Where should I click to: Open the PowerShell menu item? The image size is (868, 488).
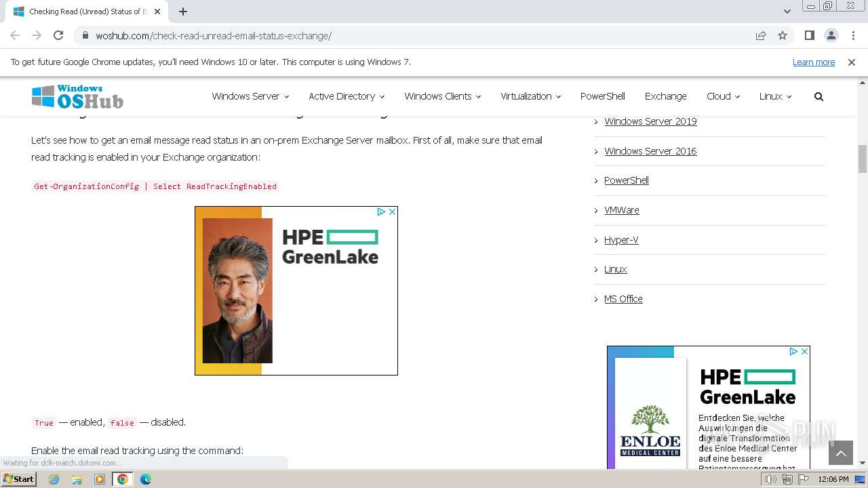603,96
